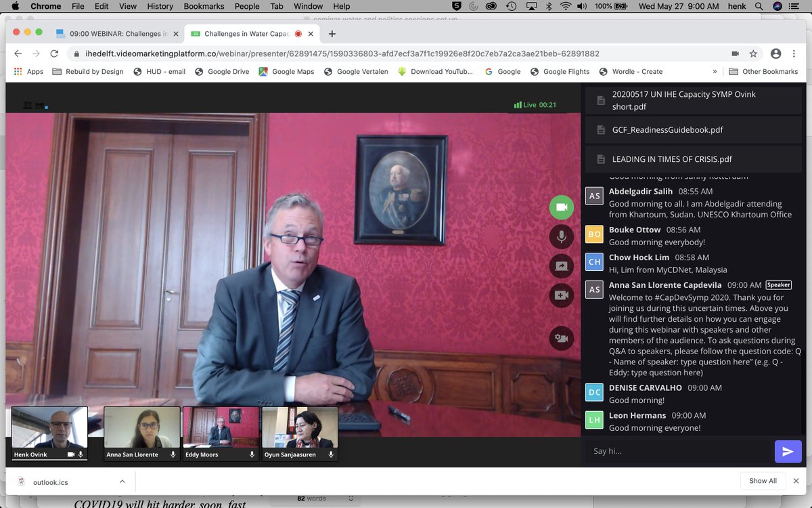812x508 pixels.
Task: Toggle Anna San Llorente's microphone icon
Action: (173, 454)
